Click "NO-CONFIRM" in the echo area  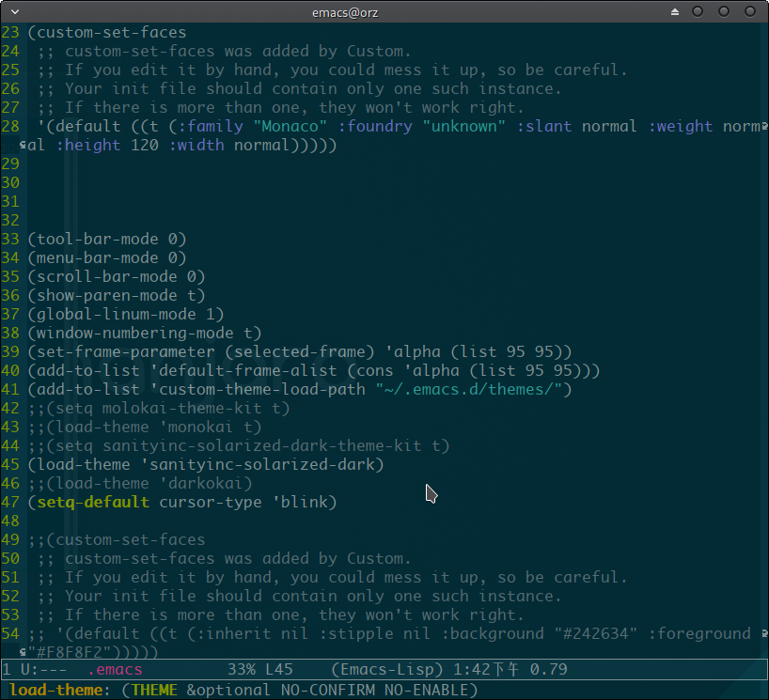(327, 691)
